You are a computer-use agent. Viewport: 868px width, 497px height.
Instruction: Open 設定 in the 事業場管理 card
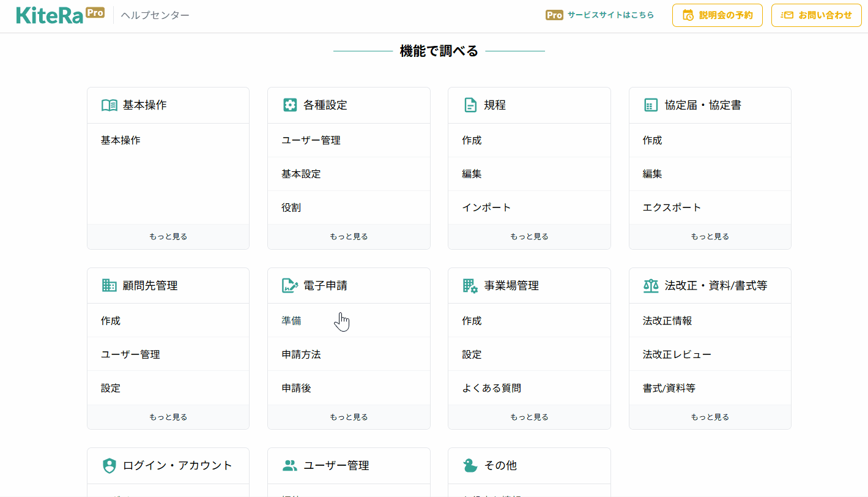[472, 354]
